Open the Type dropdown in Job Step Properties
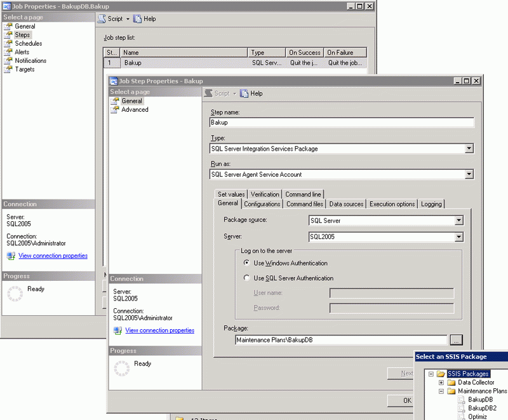The height and width of the screenshot is (420, 508). (469, 149)
